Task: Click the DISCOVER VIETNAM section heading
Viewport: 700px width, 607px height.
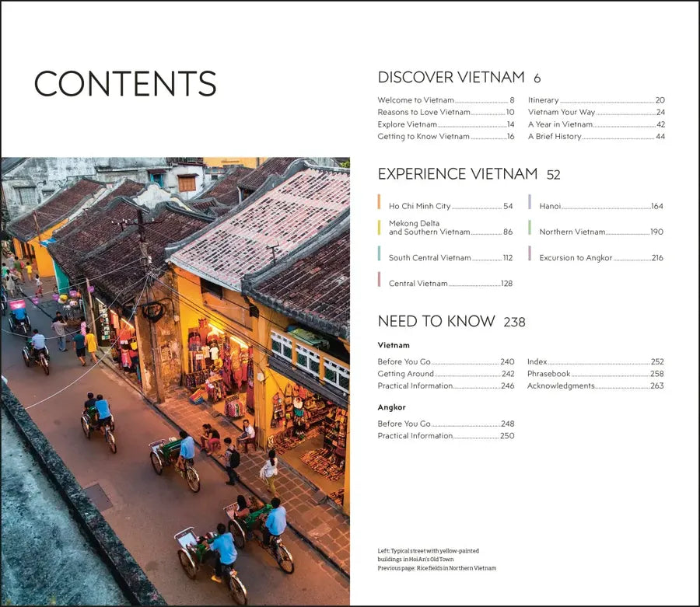Action: point(451,78)
